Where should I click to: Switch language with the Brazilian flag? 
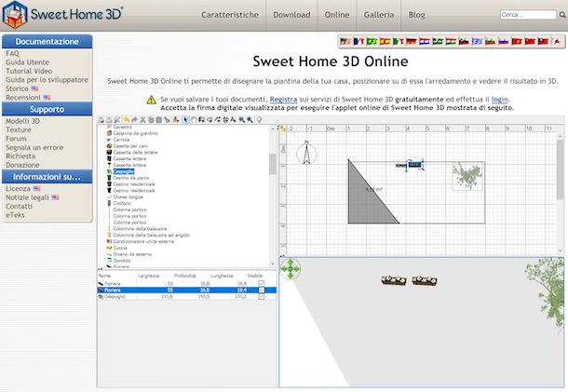(372, 41)
